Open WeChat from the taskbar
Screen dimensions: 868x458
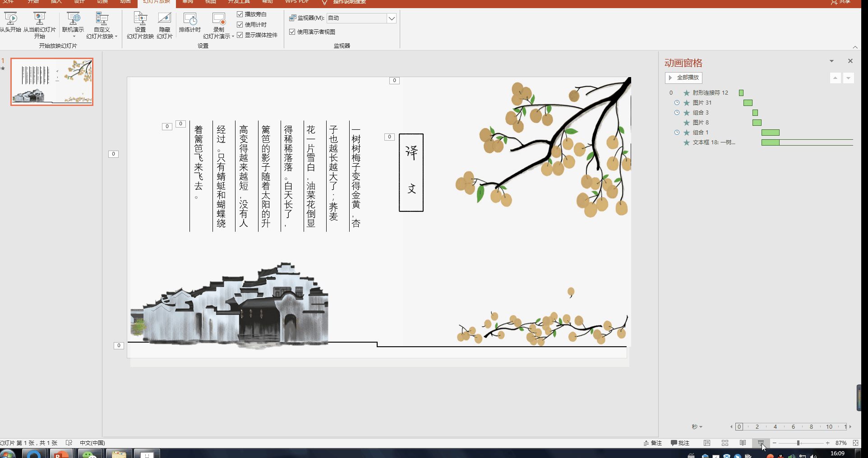pos(89,453)
